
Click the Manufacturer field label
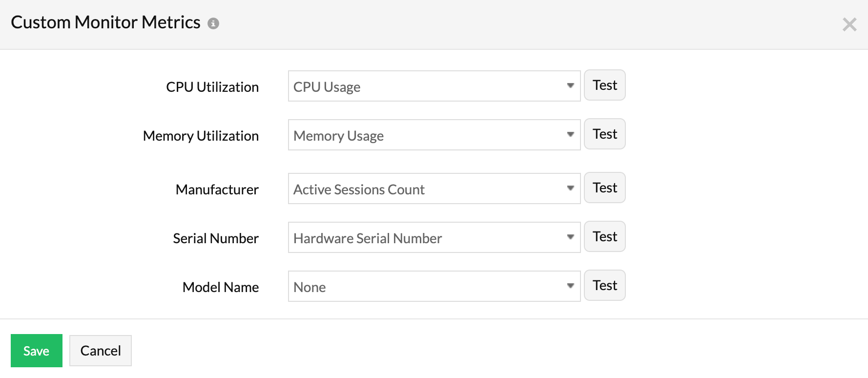[217, 189]
